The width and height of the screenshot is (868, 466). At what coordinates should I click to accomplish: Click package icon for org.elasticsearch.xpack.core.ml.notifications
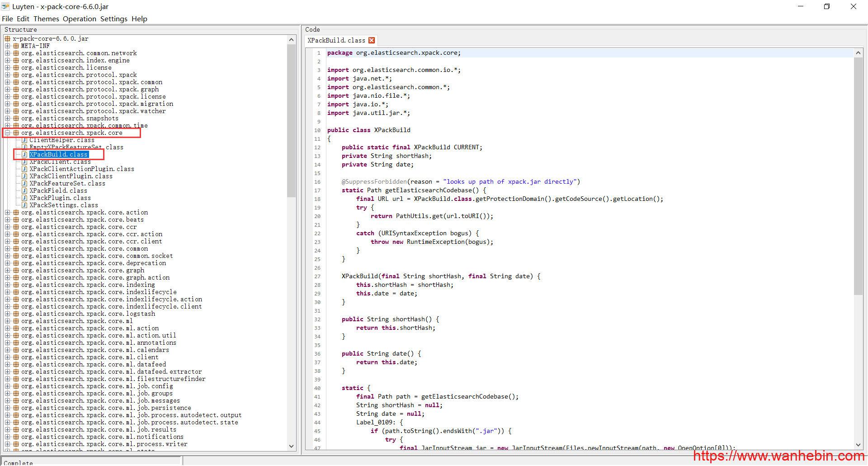click(16, 437)
